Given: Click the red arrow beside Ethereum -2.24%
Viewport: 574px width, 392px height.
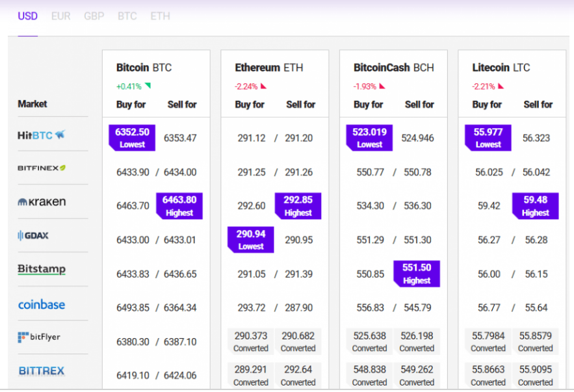Looking at the screenshot, I should coord(263,86).
